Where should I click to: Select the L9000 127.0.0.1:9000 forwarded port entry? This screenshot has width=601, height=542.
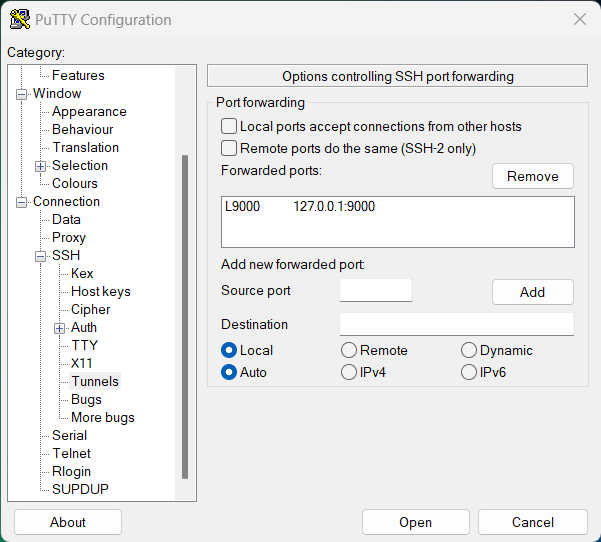click(397, 206)
